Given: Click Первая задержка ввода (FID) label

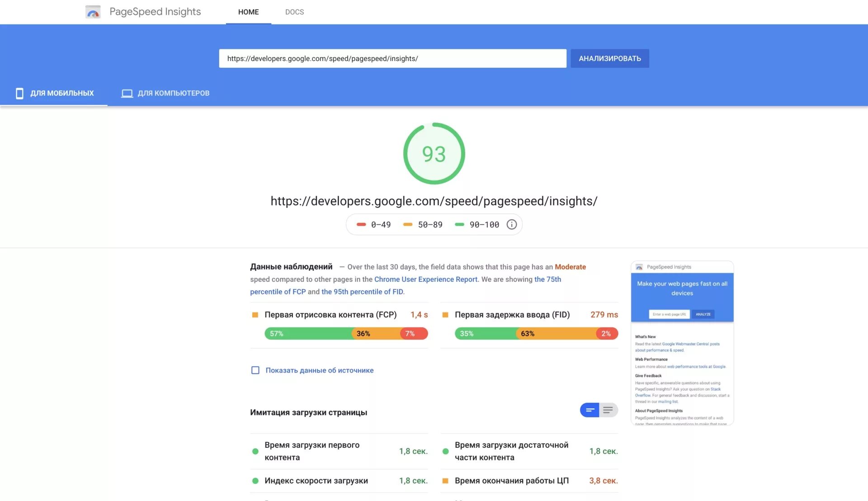Looking at the screenshot, I should (512, 315).
